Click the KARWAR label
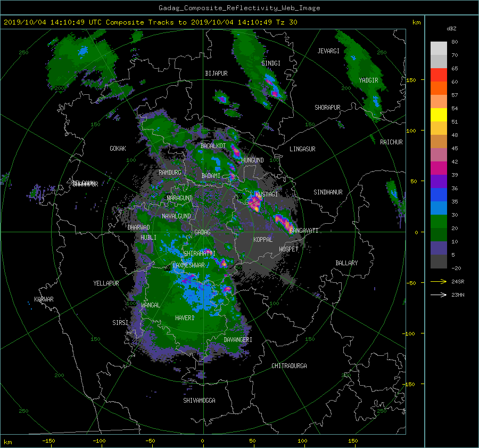This screenshot has width=479, height=448. tap(44, 299)
